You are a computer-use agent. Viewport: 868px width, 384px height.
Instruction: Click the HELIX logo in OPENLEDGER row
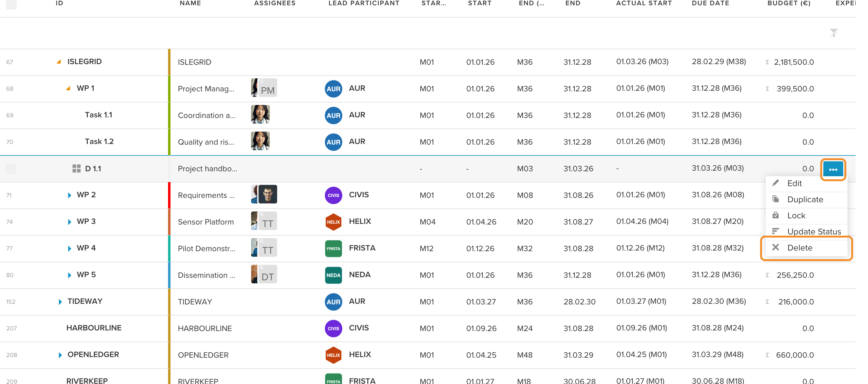333,355
